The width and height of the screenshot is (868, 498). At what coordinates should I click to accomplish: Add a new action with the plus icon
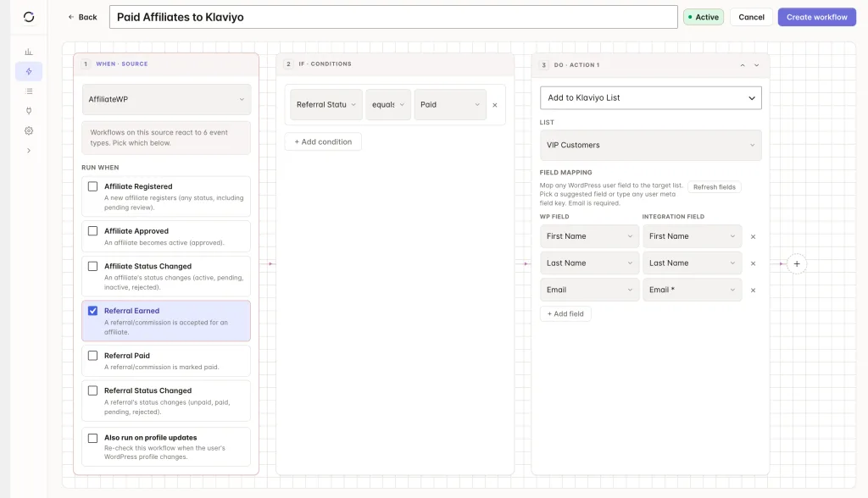click(x=797, y=264)
